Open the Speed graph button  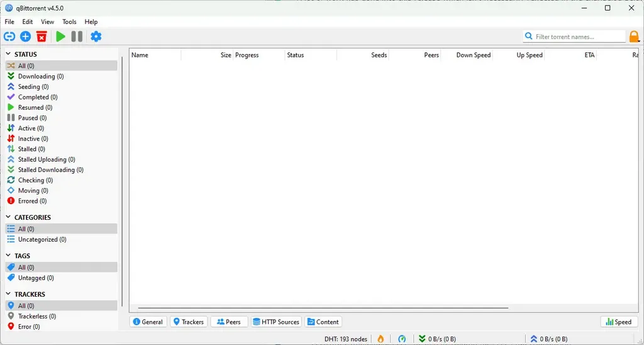[x=619, y=322]
